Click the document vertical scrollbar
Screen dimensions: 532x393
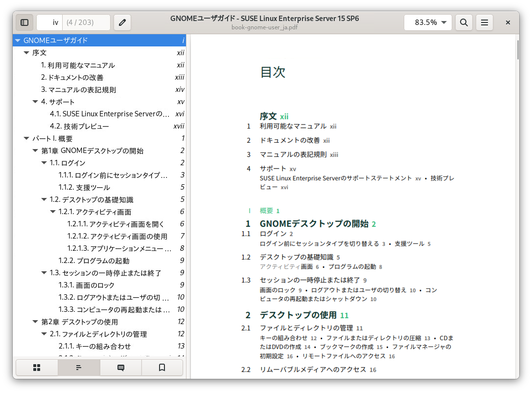(x=517, y=49)
